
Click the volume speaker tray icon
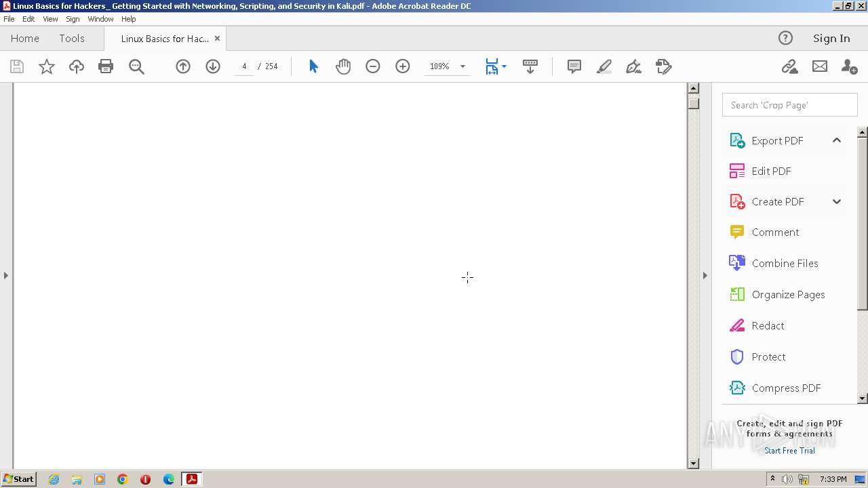[787, 479]
